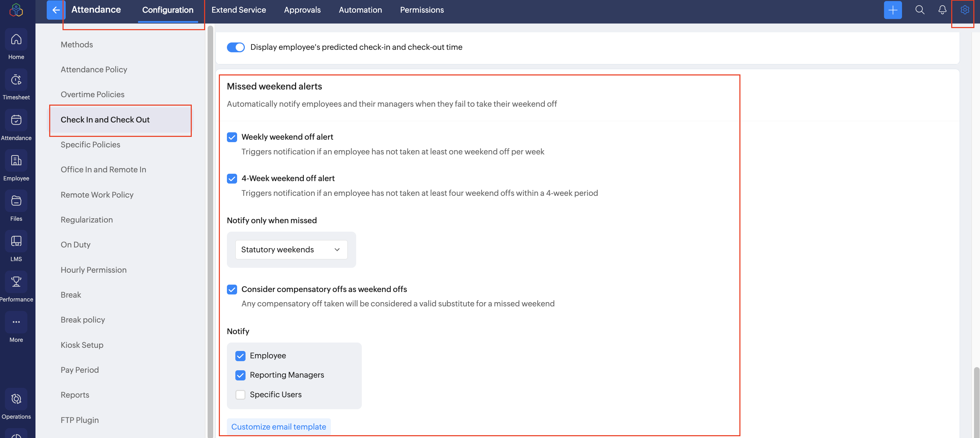Image resolution: width=980 pixels, height=438 pixels.
Task: Click the back arrow button
Action: (56, 10)
